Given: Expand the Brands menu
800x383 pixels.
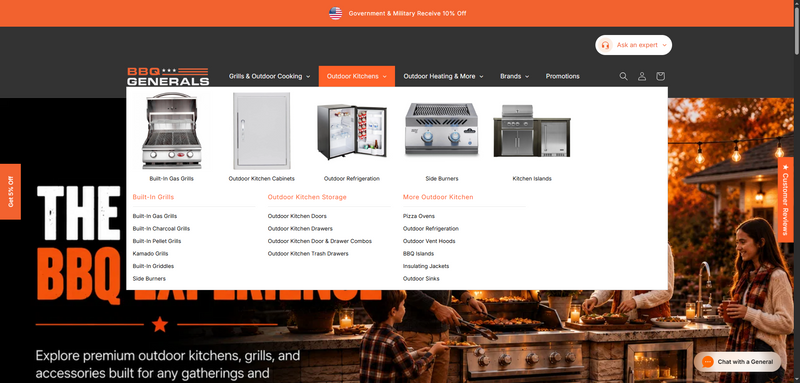Looking at the screenshot, I should tap(514, 76).
